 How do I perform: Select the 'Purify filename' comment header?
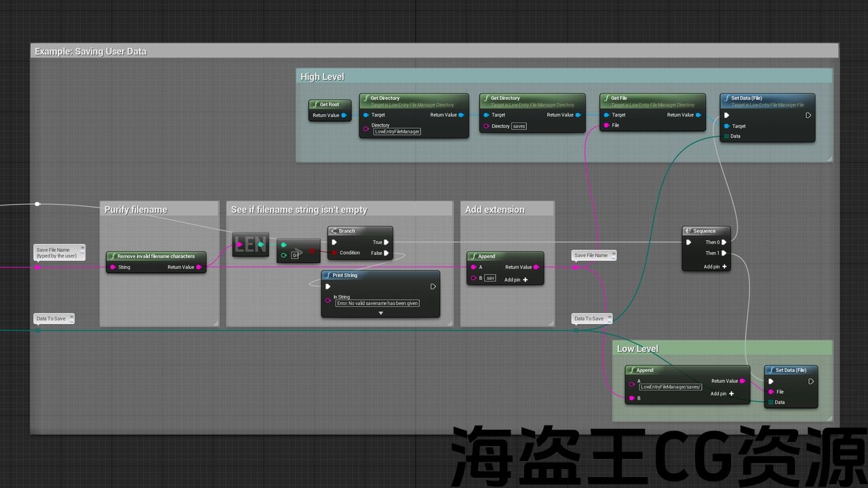(x=136, y=210)
